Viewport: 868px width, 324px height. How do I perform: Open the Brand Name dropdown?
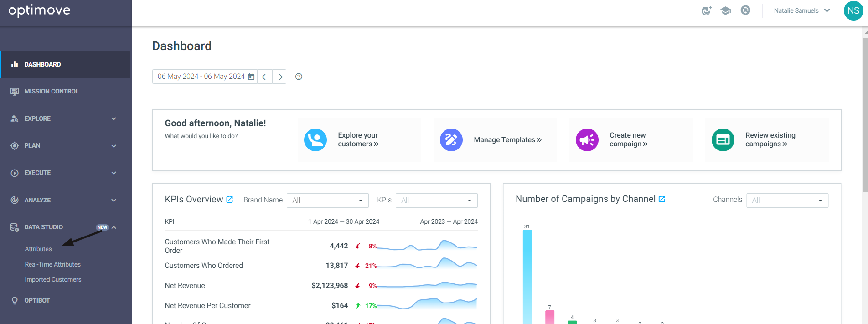point(327,201)
